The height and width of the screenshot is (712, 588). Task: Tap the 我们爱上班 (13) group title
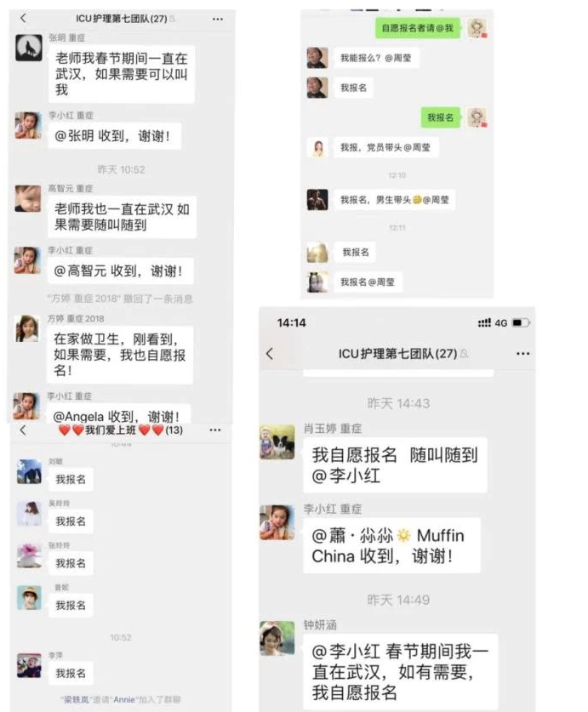tap(121, 430)
